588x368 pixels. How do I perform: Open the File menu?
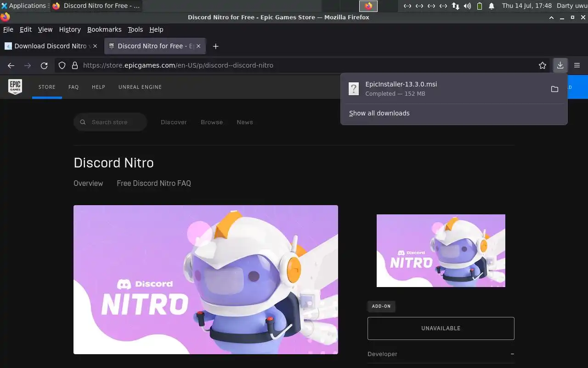pyautogui.click(x=8, y=29)
